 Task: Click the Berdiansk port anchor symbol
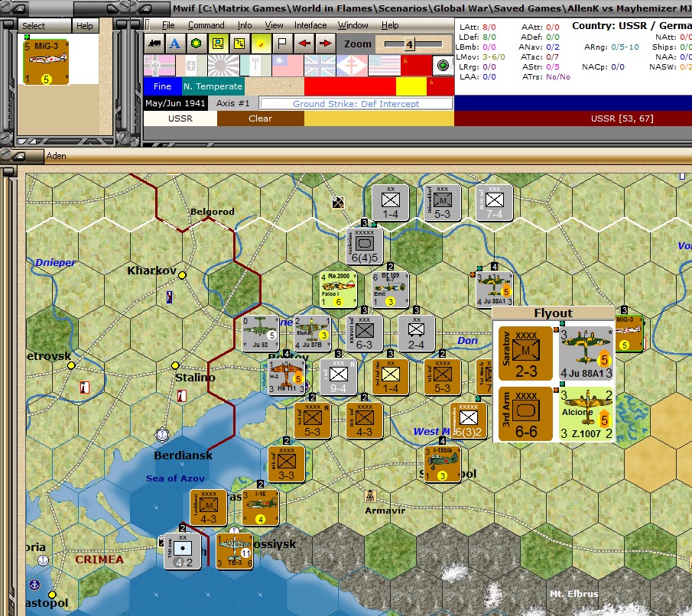coord(162,435)
